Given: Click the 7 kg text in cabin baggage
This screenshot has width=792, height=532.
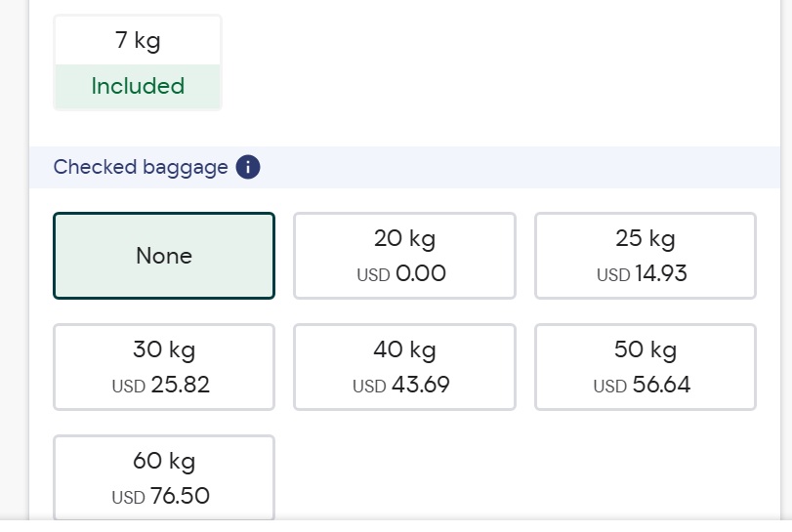Looking at the screenshot, I should (138, 41).
